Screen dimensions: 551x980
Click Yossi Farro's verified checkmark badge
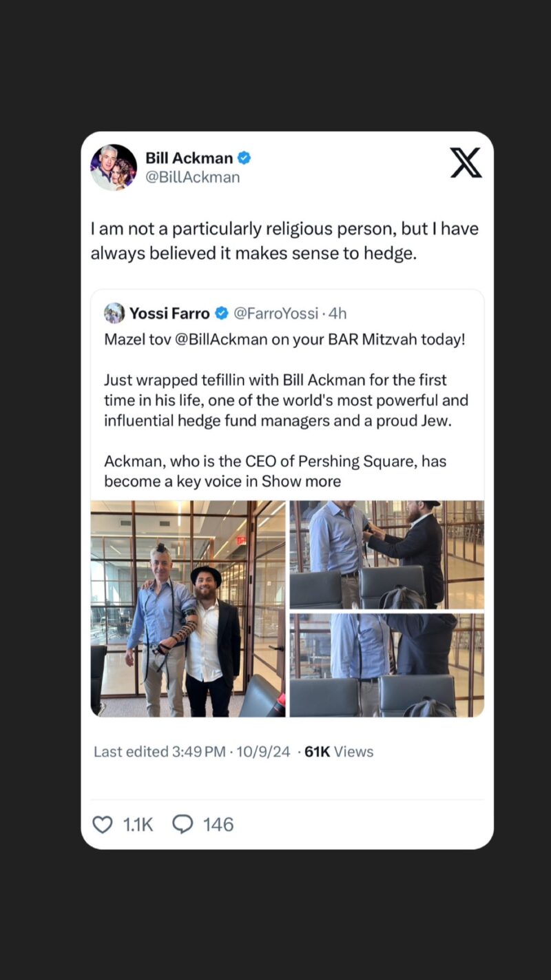tap(222, 314)
